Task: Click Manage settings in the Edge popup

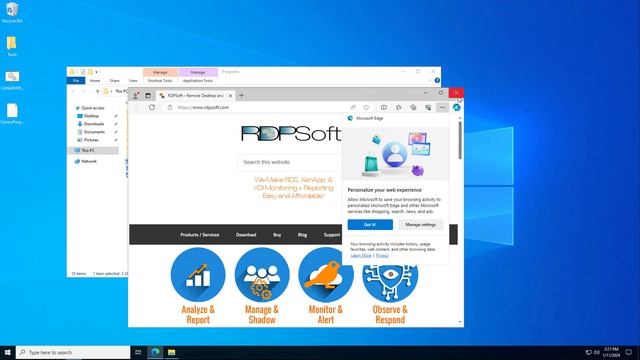Action: (420, 224)
